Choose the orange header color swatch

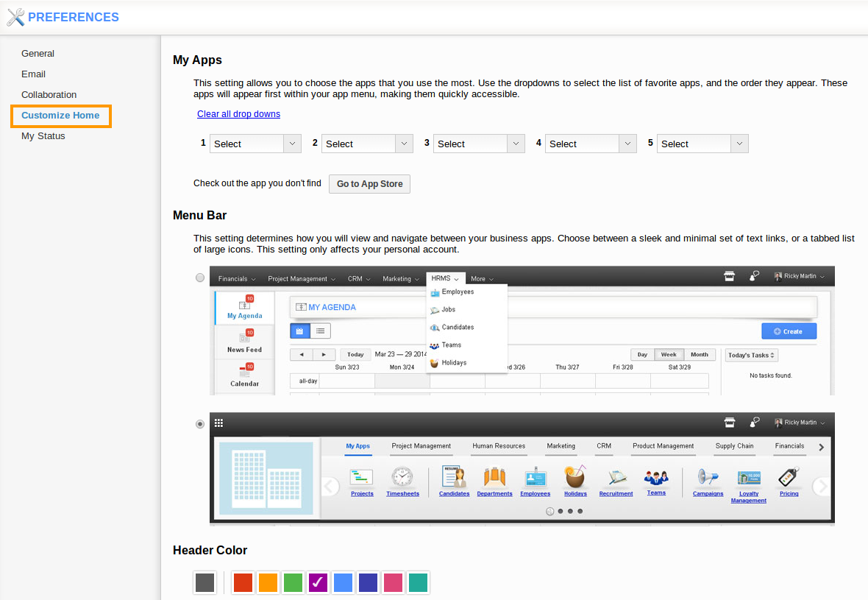point(268,583)
